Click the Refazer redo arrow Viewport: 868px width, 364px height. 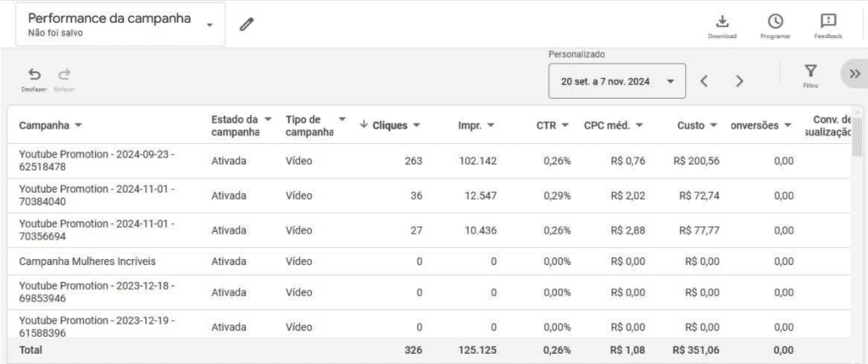64,74
